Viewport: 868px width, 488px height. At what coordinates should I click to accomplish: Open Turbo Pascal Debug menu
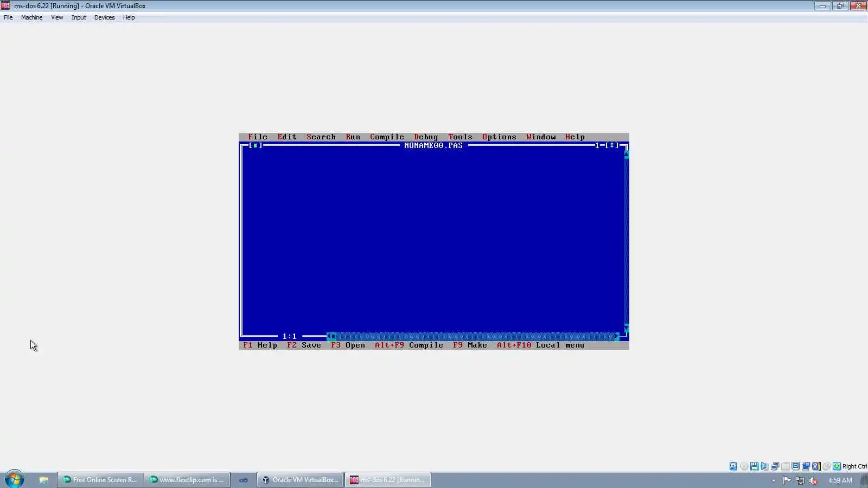[x=426, y=137]
